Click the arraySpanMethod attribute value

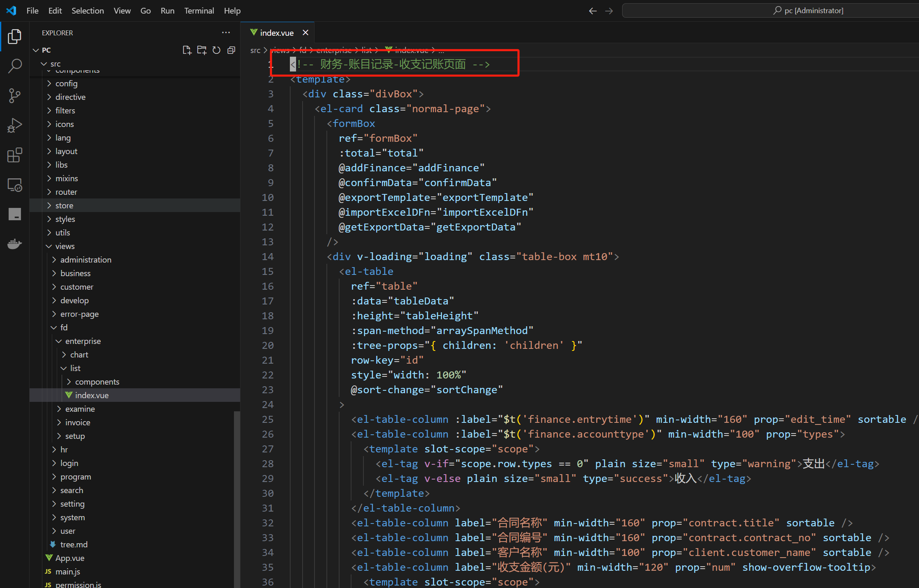click(481, 331)
